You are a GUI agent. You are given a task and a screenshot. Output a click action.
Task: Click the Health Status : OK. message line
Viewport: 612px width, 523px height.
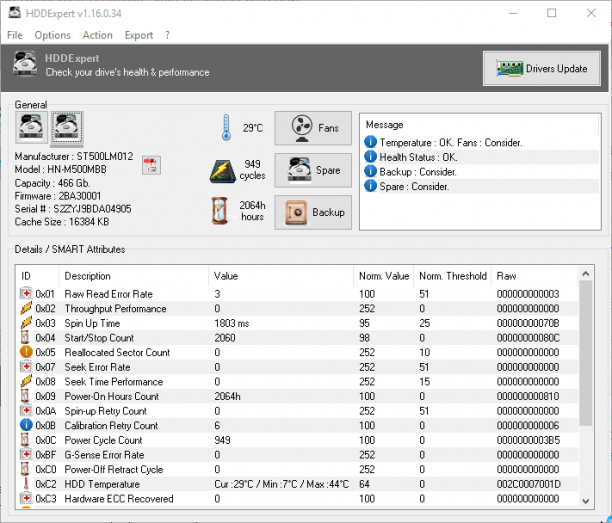pyautogui.click(x=418, y=157)
